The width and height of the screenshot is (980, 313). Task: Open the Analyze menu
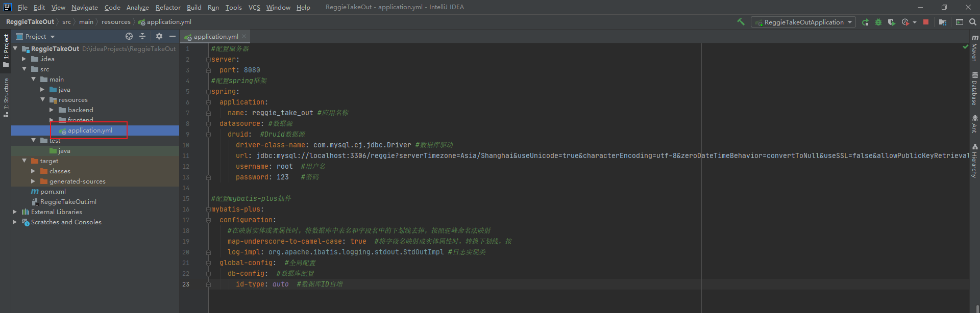[138, 7]
